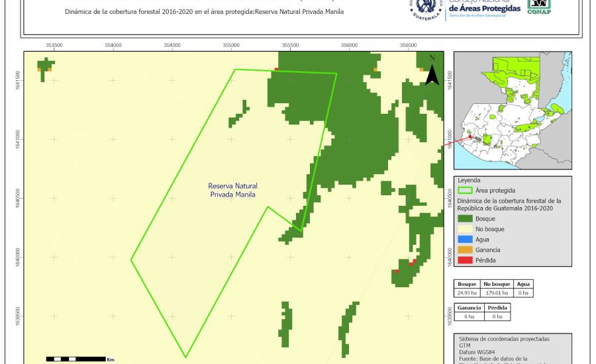Select the 24.93 ha Bosque table cell
This screenshot has height=364, width=596.
coord(468,293)
